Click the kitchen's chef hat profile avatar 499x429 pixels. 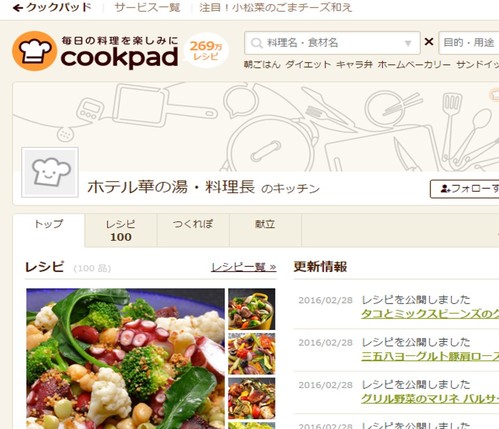50,172
